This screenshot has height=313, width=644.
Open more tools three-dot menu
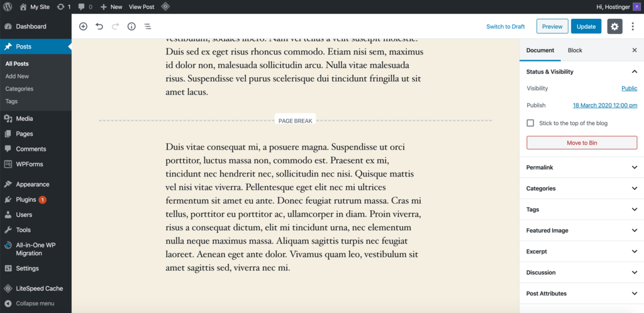pos(633,26)
